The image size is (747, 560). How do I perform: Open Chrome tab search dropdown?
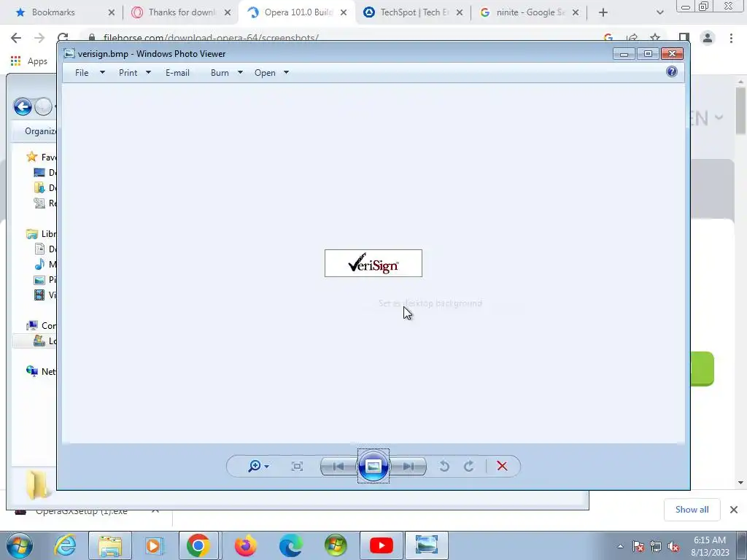pos(659,12)
